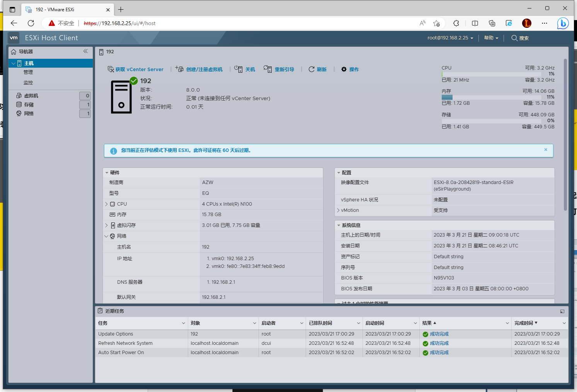Click the 关机 shut down button
The width and height of the screenshot is (577, 392).
tap(245, 70)
